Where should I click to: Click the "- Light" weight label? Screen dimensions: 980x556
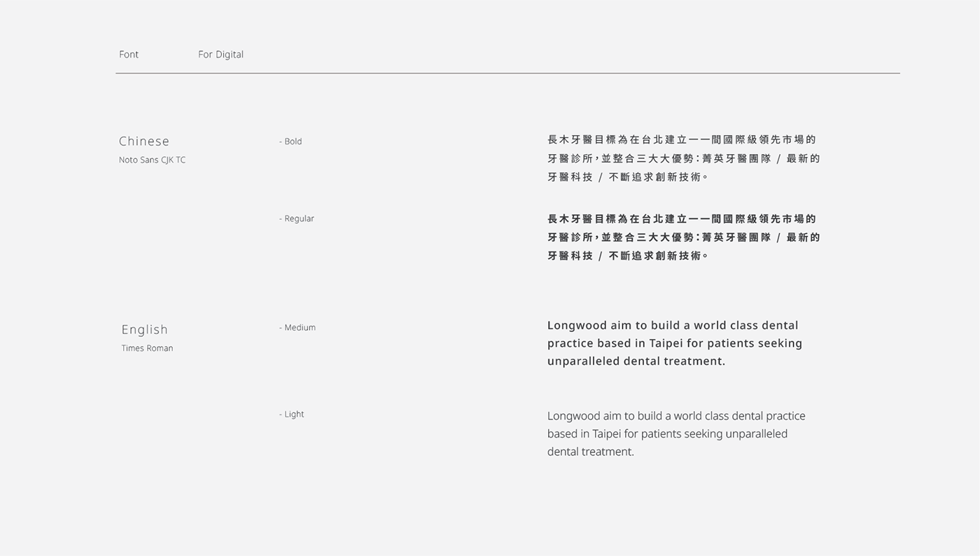(292, 415)
